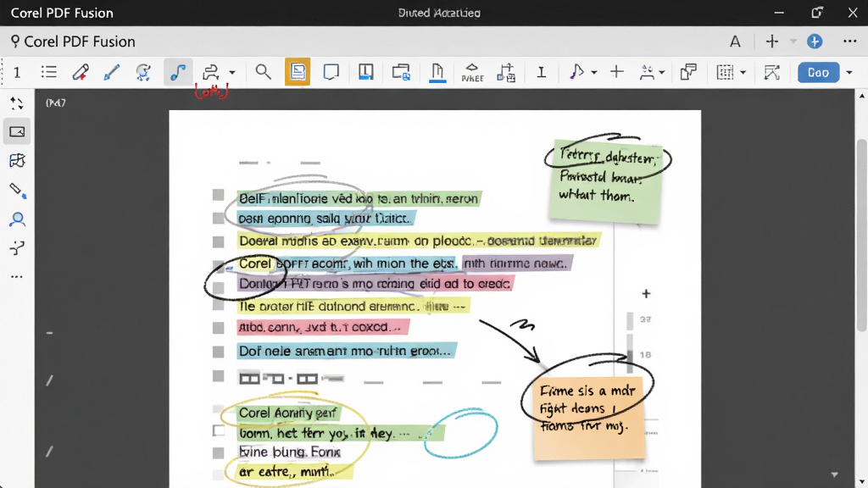This screenshot has height=488, width=868.
Task: Select the highlighter pen tool
Action: (81, 72)
